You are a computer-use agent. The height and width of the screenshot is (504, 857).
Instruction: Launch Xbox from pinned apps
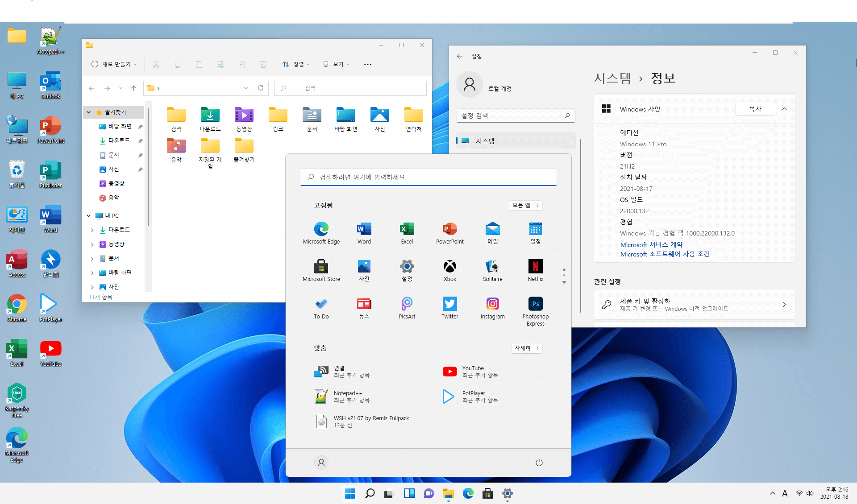pos(450,271)
